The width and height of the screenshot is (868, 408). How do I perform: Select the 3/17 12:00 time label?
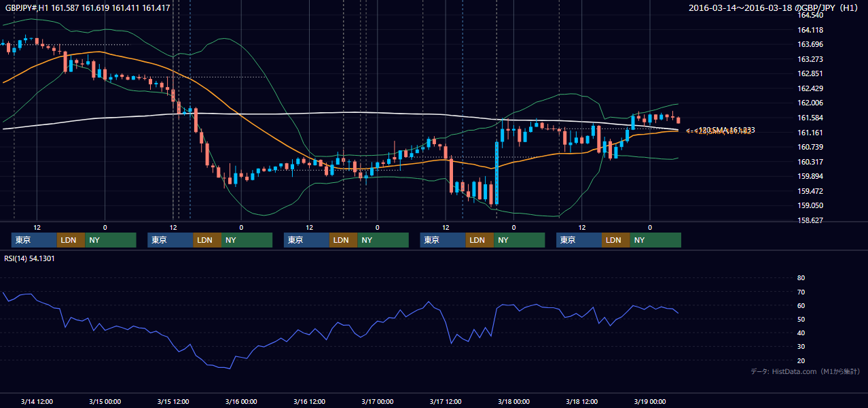pyautogui.click(x=446, y=401)
